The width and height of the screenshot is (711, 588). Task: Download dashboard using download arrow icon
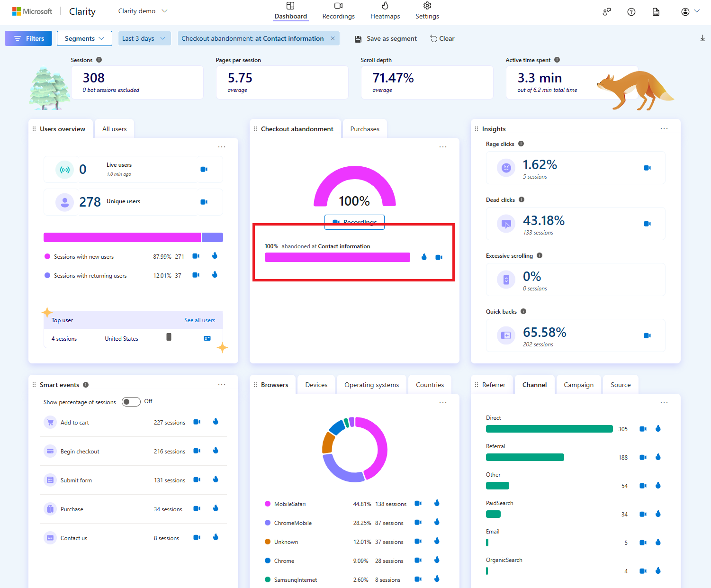pyautogui.click(x=702, y=38)
